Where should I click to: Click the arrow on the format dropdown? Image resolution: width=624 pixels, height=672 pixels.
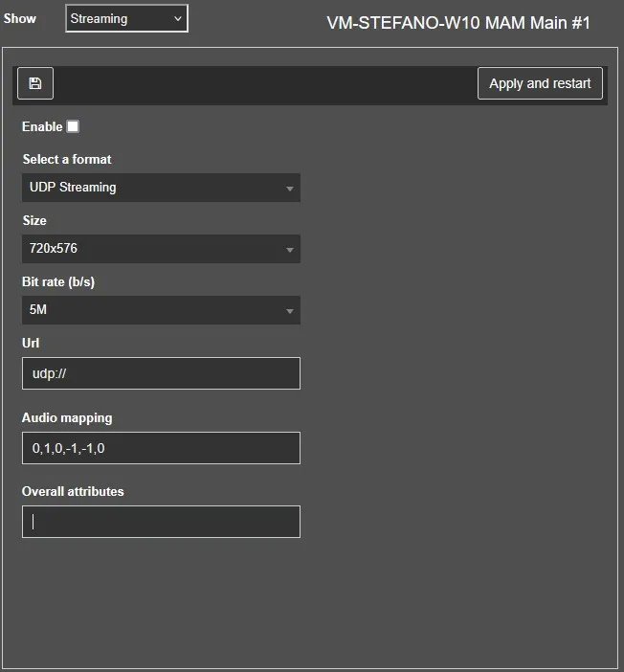click(289, 189)
